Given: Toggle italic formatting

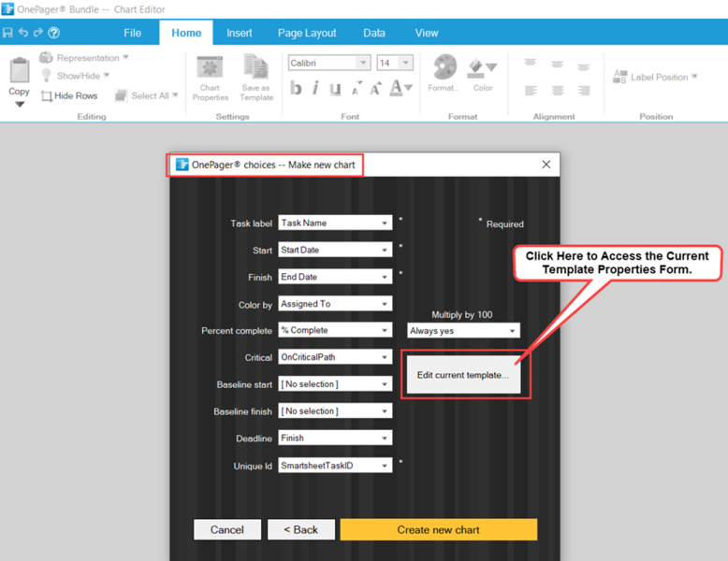Looking at the screenshot, I should coord(315,88).
